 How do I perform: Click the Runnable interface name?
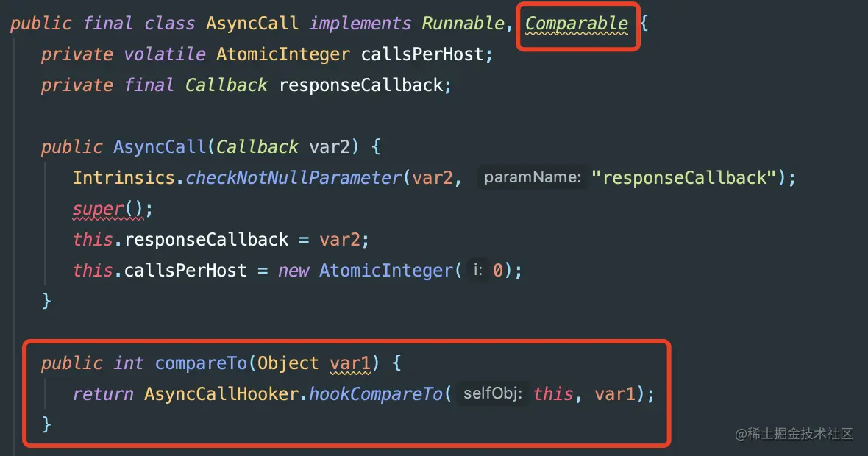[463, 24]
